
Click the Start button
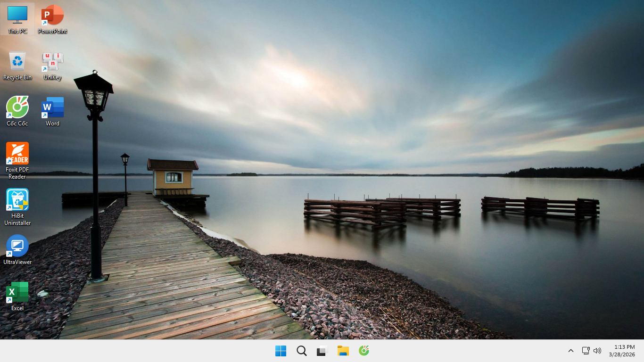(281, 351)
